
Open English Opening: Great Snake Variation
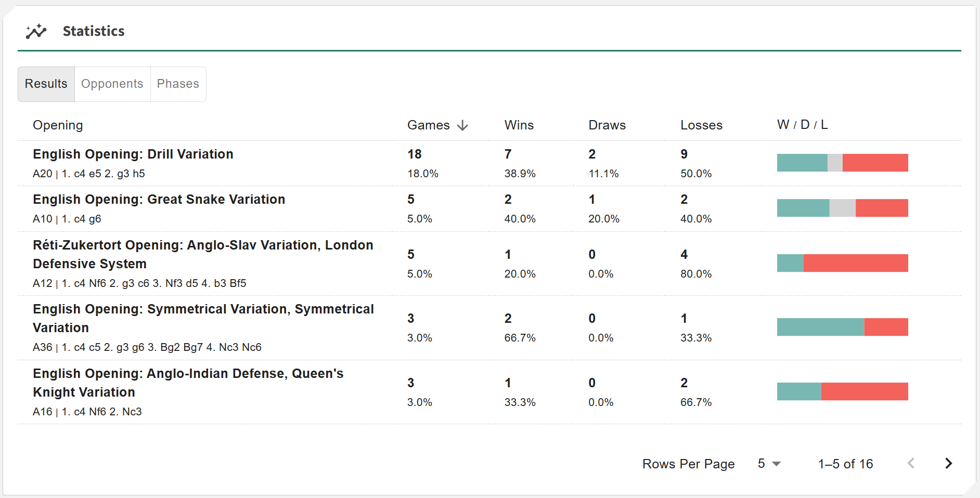point(159,200)
